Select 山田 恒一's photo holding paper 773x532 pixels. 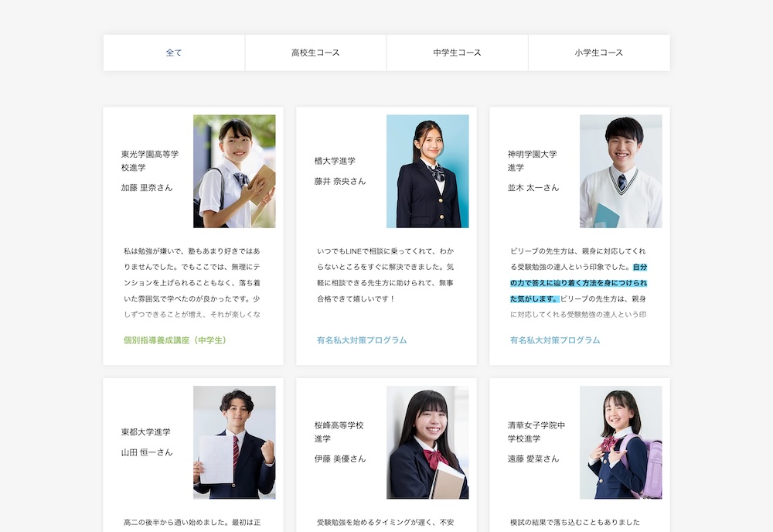tap(234, 442)
